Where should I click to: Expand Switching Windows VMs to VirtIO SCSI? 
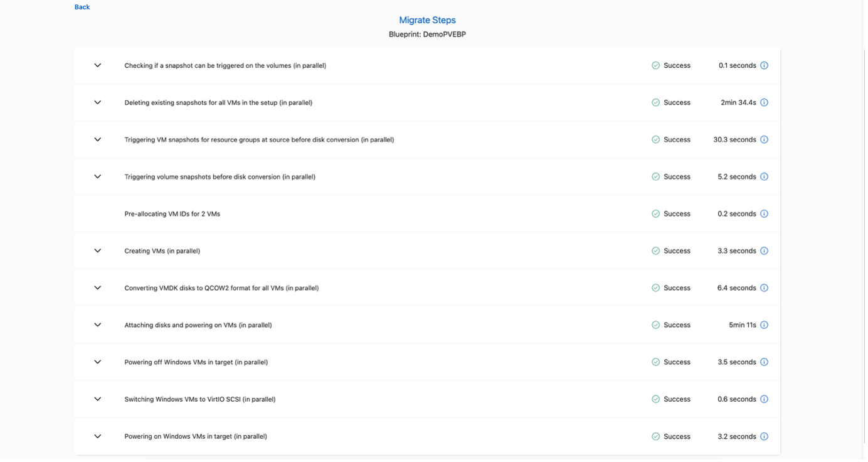tap(98, 399)
